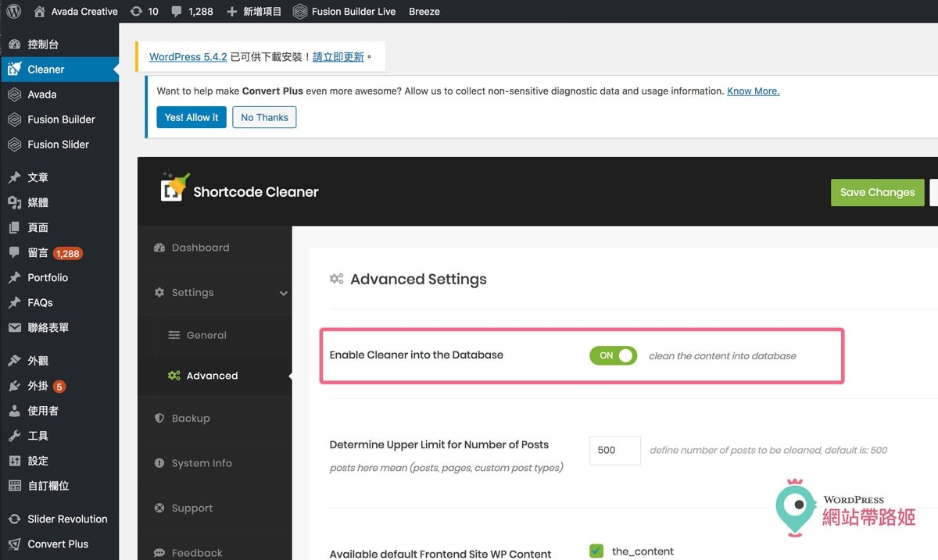Click the No Thanks button
Viewport: 938px width, 560px height.
click(264, 117)
